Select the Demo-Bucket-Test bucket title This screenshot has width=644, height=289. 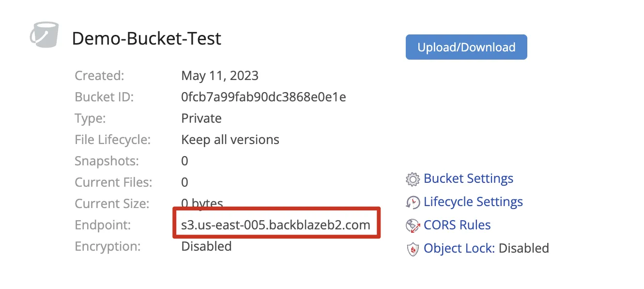(x=146, y=38)
